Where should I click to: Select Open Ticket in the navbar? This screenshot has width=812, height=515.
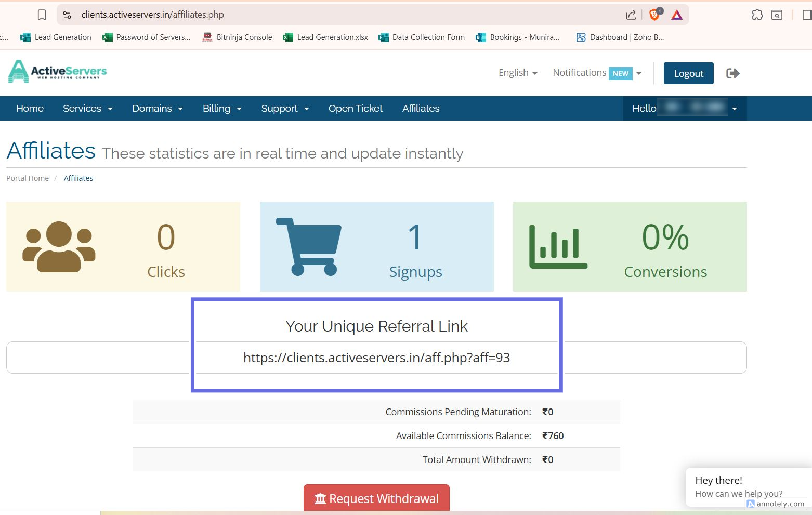click(x=355, y=109)
